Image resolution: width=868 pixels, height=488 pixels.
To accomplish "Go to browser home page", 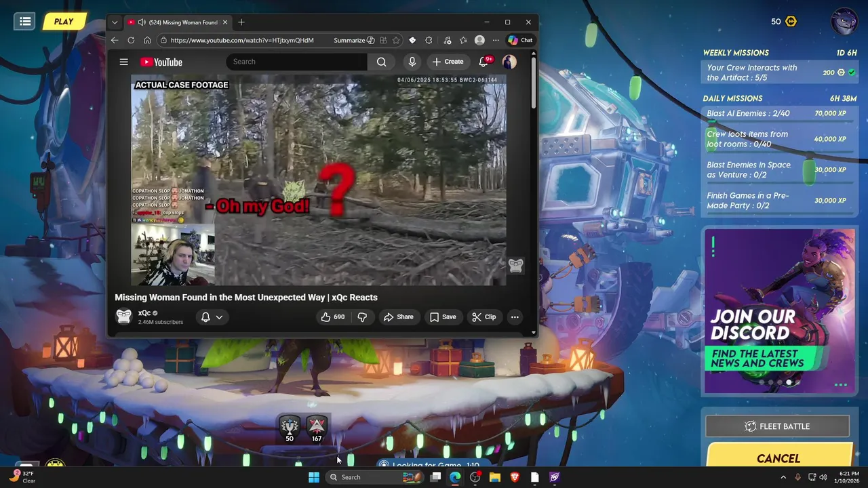I will coord(146,40).
